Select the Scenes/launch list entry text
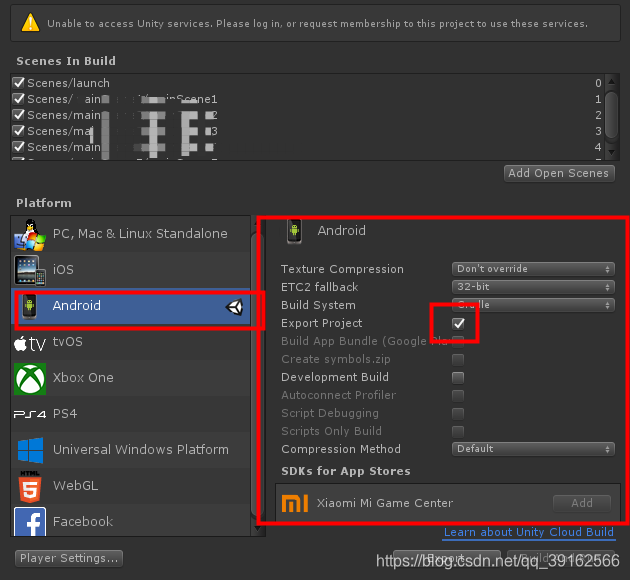The width and height of the screenshot is (630, 580). [x=68, y=83]
